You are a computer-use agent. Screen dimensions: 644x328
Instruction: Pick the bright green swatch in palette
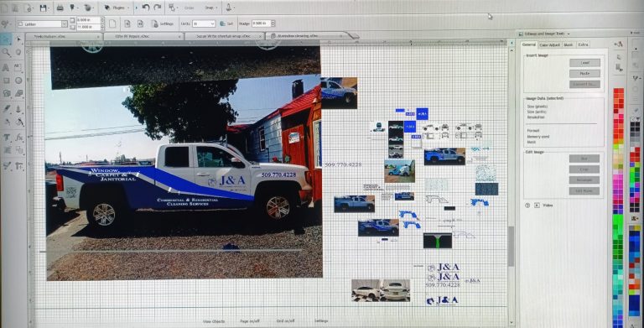coord(618,222)
